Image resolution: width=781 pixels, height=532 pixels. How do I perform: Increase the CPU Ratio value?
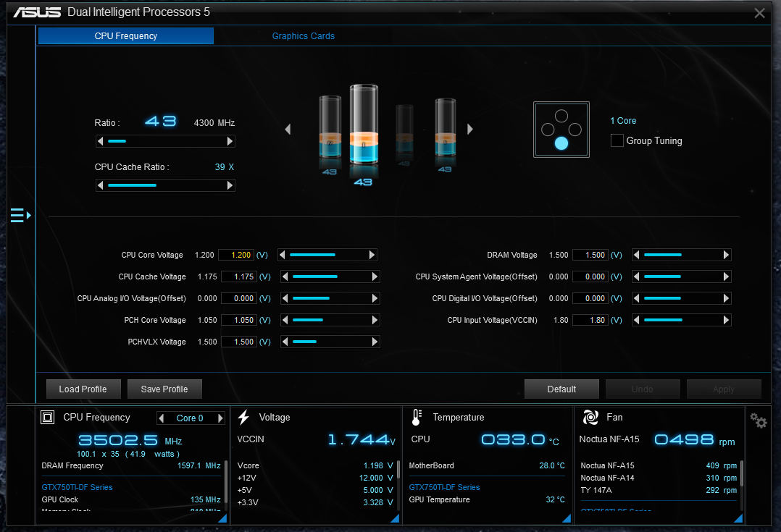(230, 141)
